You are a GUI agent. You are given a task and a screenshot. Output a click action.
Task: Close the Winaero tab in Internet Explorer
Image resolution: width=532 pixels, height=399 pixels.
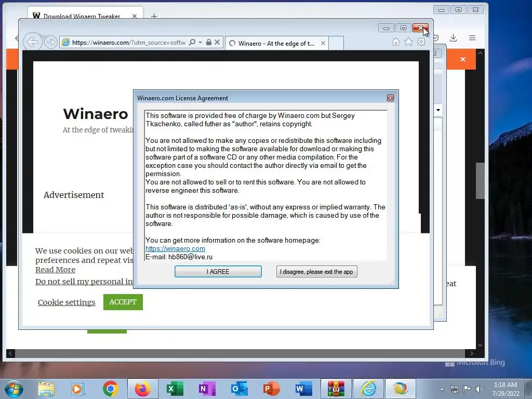[x=323, y=44]
